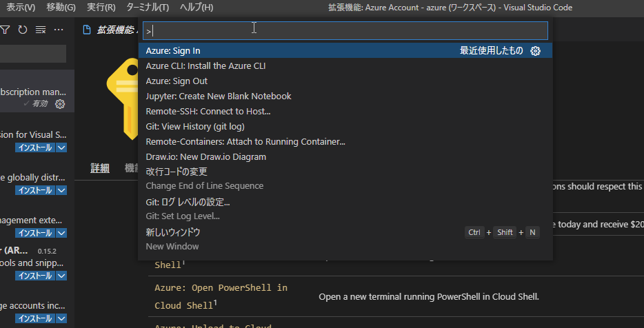Click インストール for the tools and snipp... extension

coord(35,276)
